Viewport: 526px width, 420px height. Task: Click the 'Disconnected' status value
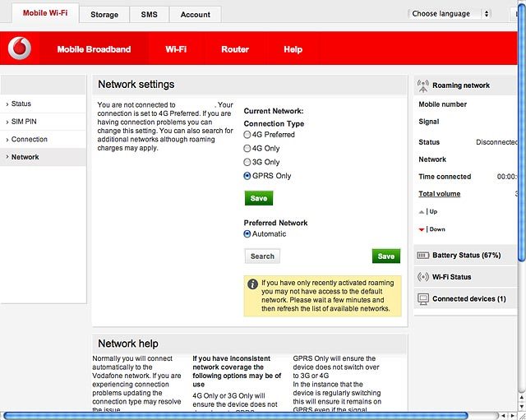pyautogui.click(x=496, y=142)
